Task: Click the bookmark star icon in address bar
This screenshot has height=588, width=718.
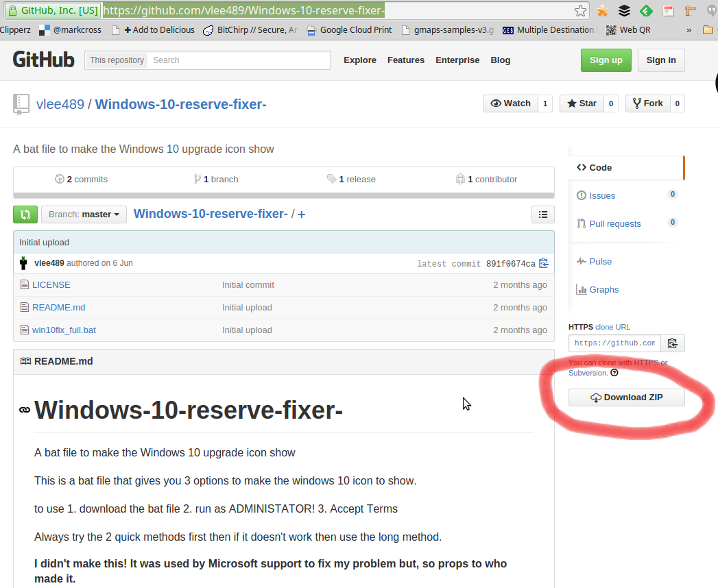Action: pyautogui.click(x=580, y=10)
